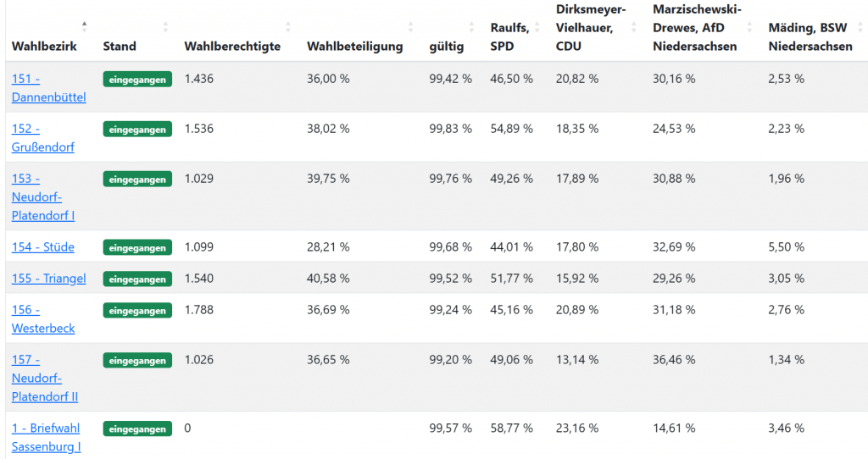Open the 154 - Stüde link

pos(42,247)
